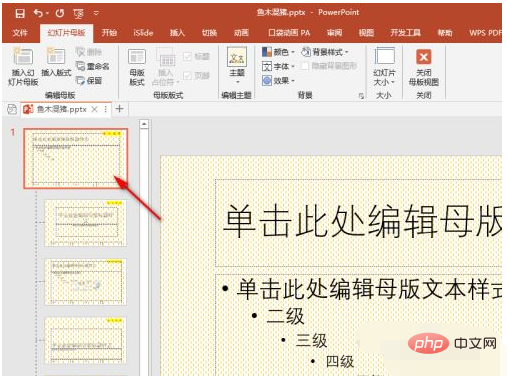Viewport: 507px width, 376px height.
Task: Click the 单击此处编辑母版文本样式 body text
Action: pos(369,289)
